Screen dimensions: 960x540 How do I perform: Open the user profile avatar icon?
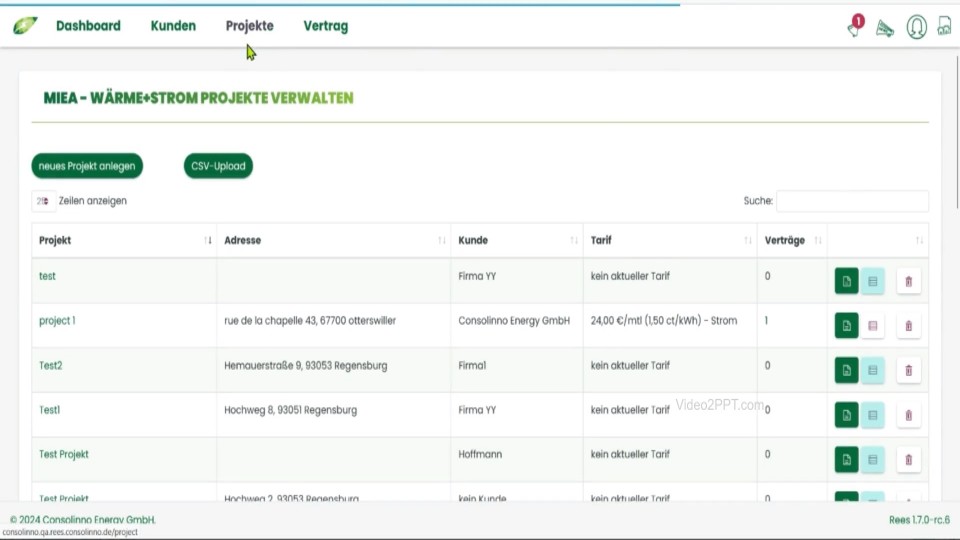click(x=916, y=27)
